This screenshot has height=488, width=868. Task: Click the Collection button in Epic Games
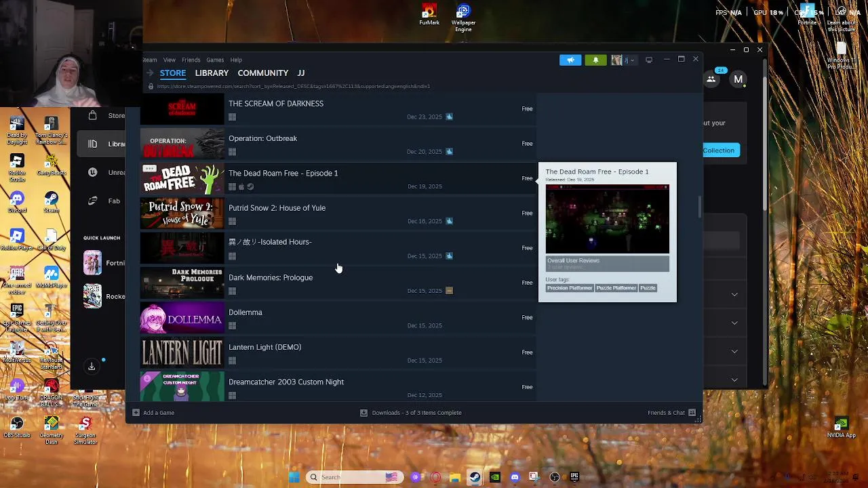pos(719,150)
